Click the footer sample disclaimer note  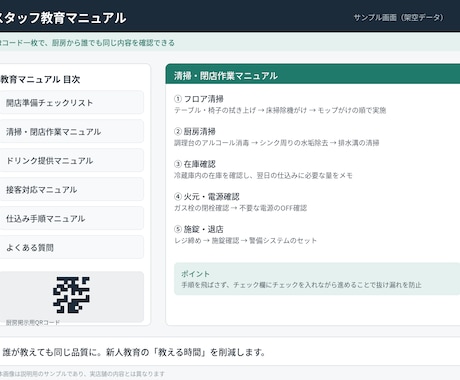pyautogui.click(x=82, y=374)
